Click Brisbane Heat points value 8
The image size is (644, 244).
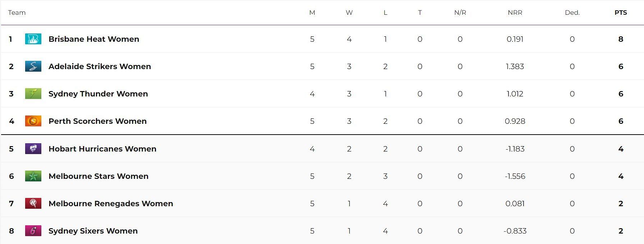(x=621, y=39)
